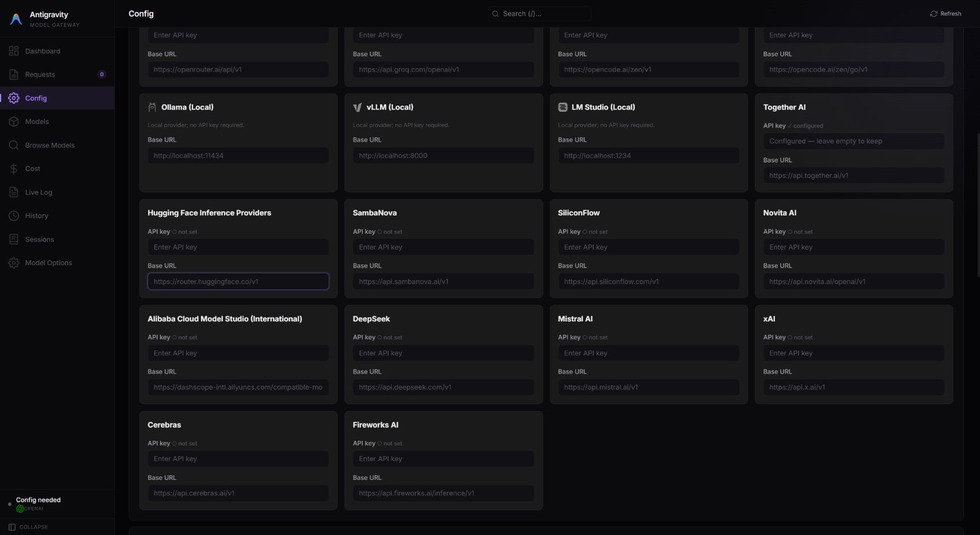Open the Dashboard menu item
The height and width of the screenshot is (535, 980).
pos(57,51)
